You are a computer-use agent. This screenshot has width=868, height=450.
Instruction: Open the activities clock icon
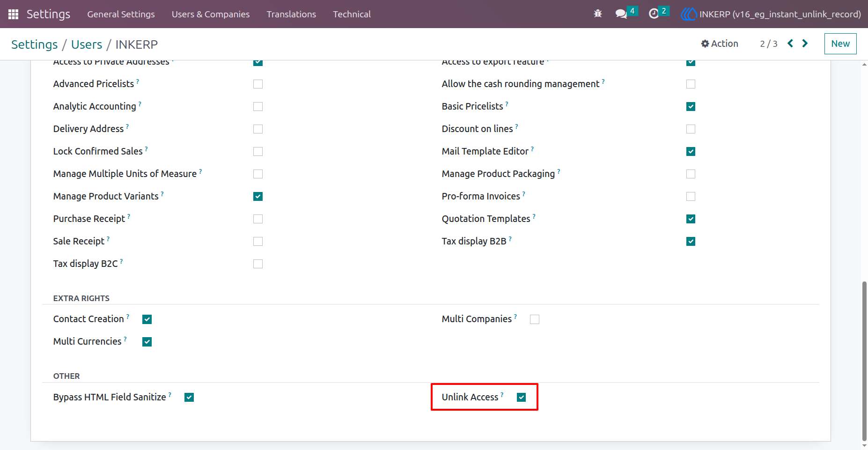pos(654,14)
